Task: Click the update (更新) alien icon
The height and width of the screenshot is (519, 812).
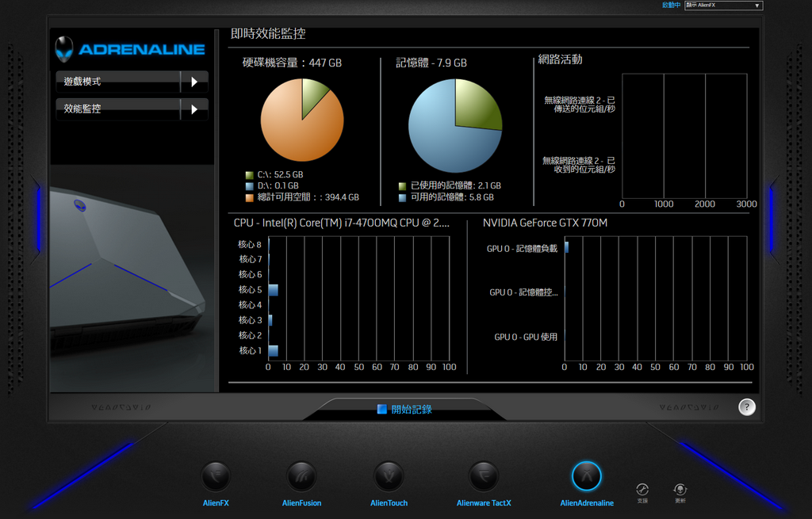Action: coord(680,490)
